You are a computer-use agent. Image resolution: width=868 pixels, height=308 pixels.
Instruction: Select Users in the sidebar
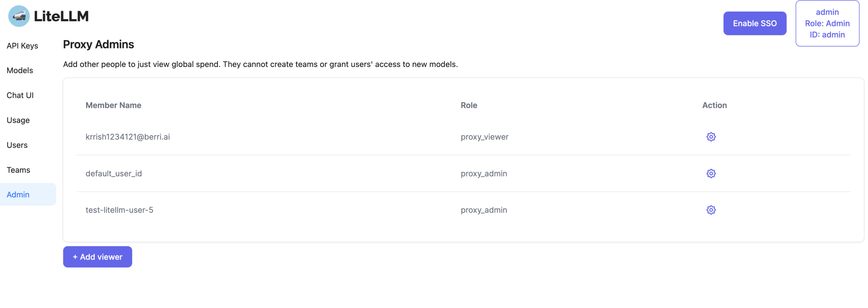pyautogui.click(x=17, y=145)
